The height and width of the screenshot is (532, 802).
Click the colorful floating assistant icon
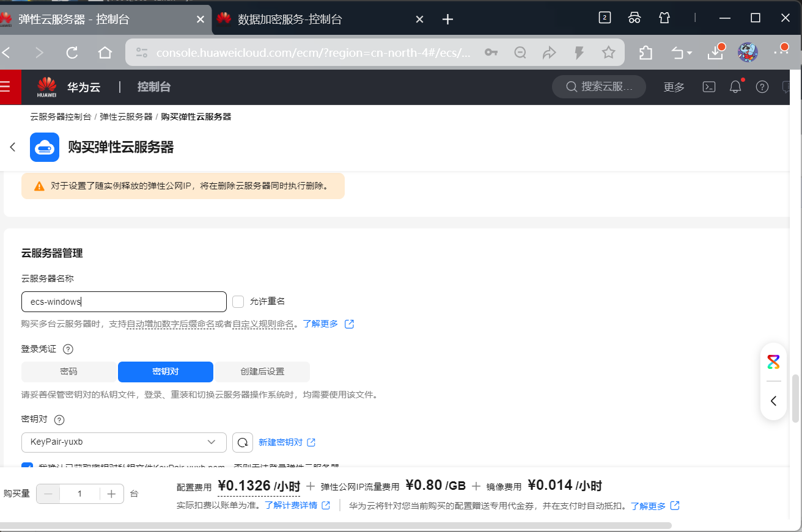773,362
